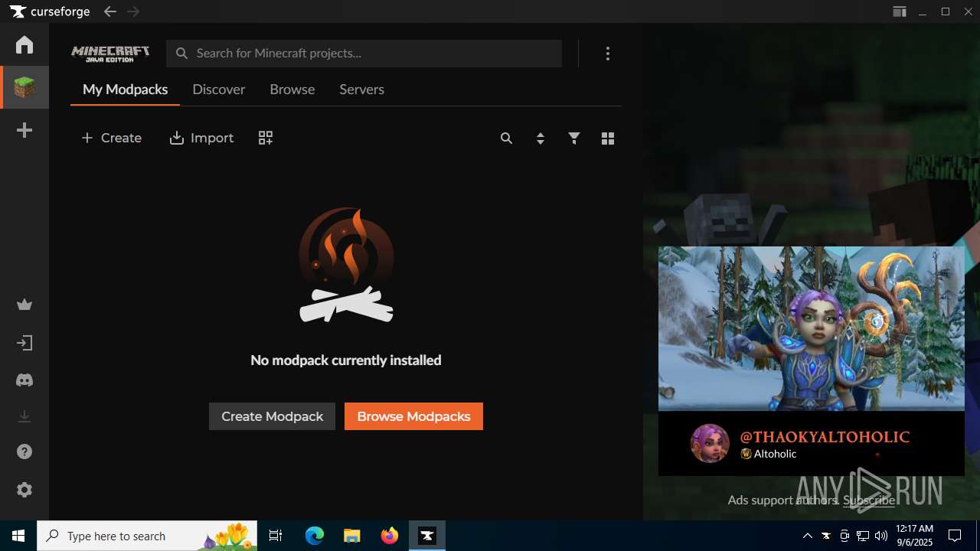Open the sort order arrows
This screenshot has height=551, width=980.
pos(541,139)
